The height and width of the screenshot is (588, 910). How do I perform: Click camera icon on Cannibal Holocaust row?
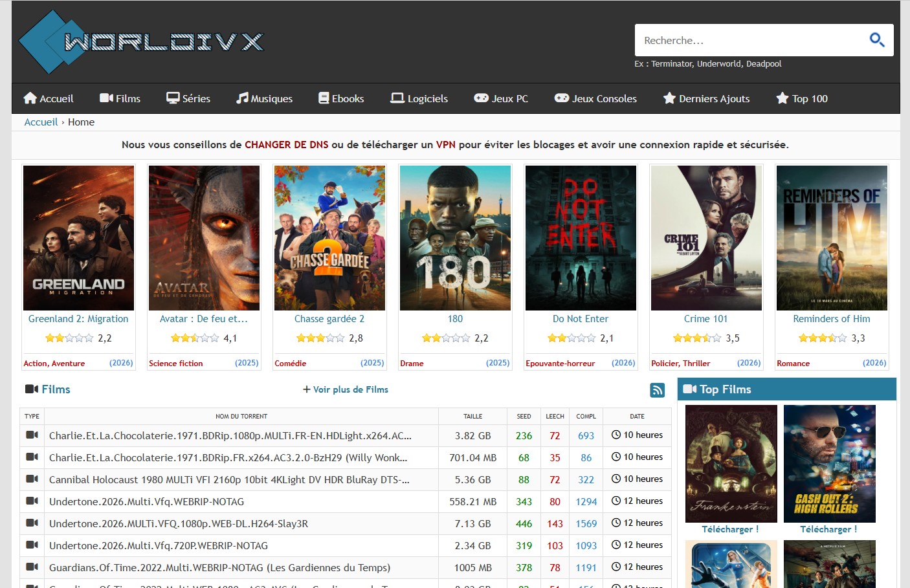point(32,479)
